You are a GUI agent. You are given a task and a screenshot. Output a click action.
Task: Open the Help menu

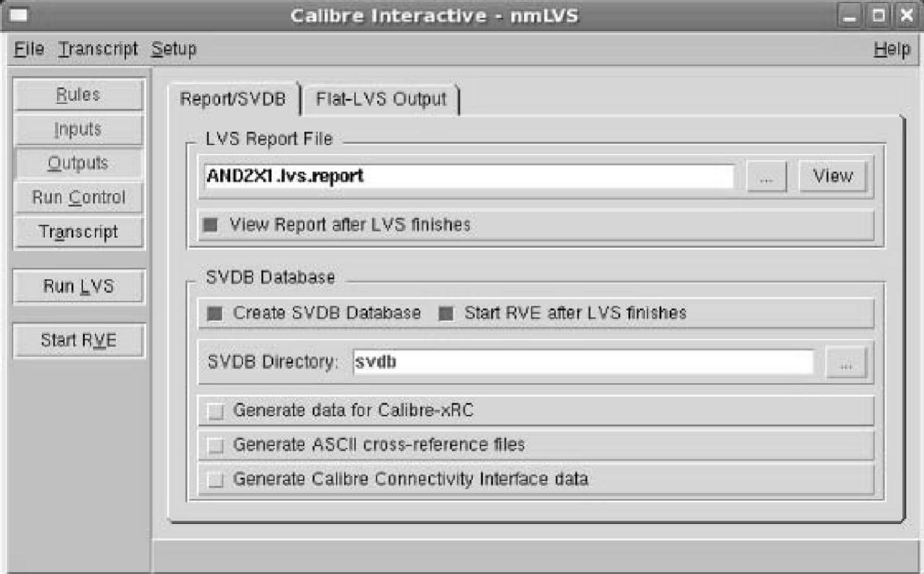[891, 49]
